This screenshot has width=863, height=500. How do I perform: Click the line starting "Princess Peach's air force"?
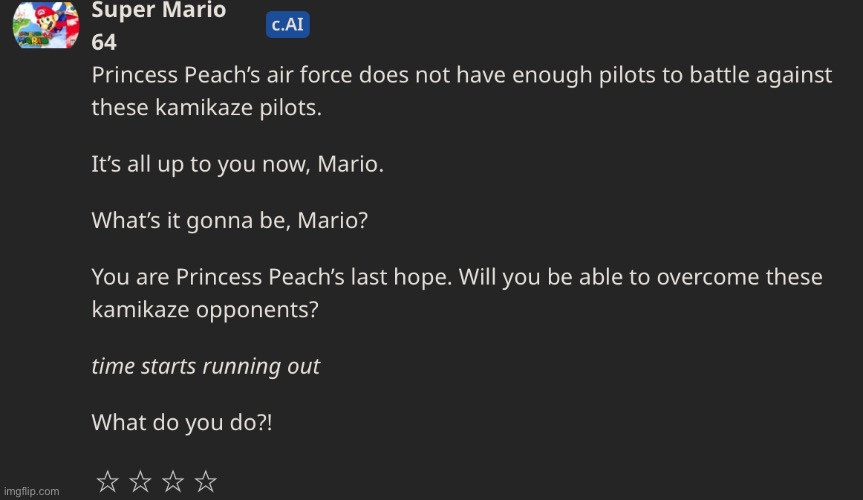[461, 76]
